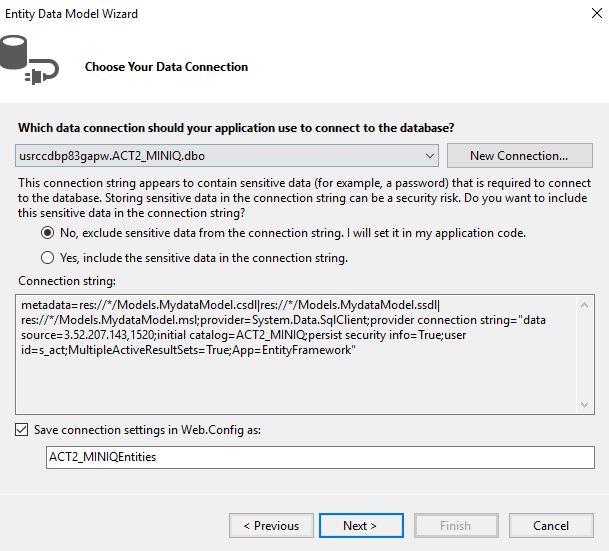Click the connection string scrollbar down arrow
The height and width of the screenshot is (551, 609).
click(586, 403)
